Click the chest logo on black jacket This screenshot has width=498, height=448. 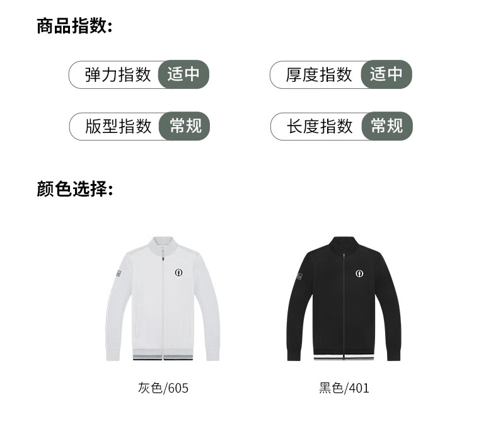coord(359,273)
